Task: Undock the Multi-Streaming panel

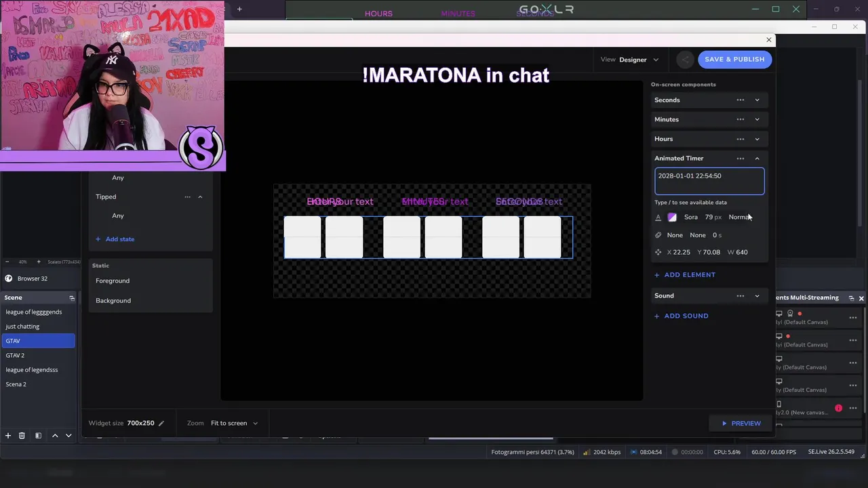Action: click(851, 298)
